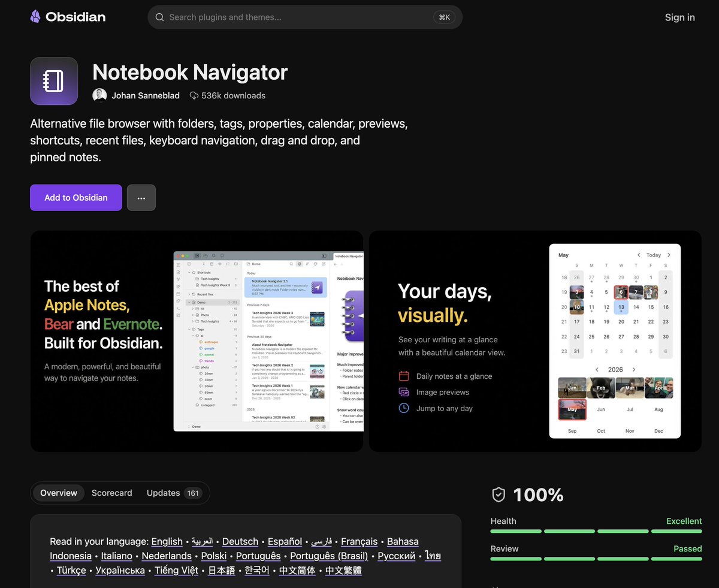The width and height of the screenshot is (719, 588).
Task: Click the Review score progress bar
Action: click(596, 559)
